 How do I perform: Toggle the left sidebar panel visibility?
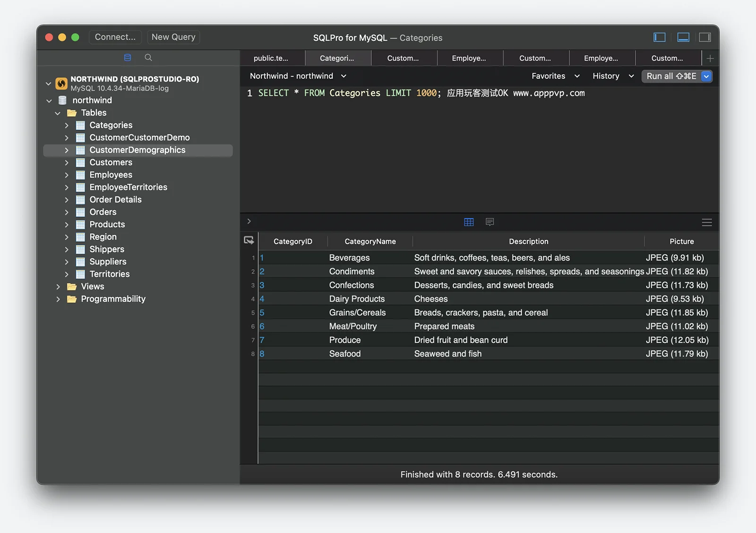[x=659, y=37]
